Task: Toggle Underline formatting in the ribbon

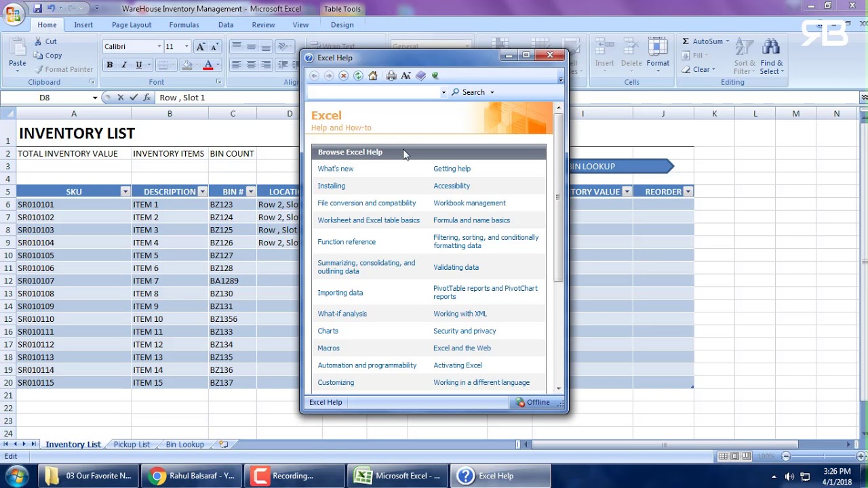Action: [139, 65]
